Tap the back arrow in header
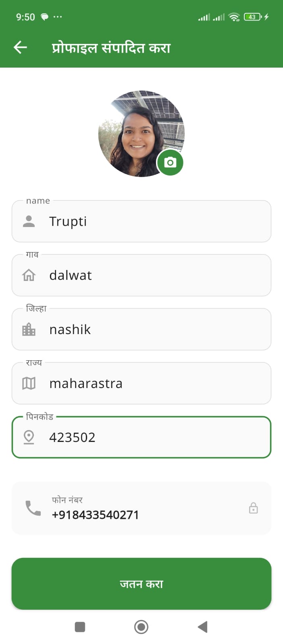Viewport: 283px width, 644px height. [x=20, y=47]
